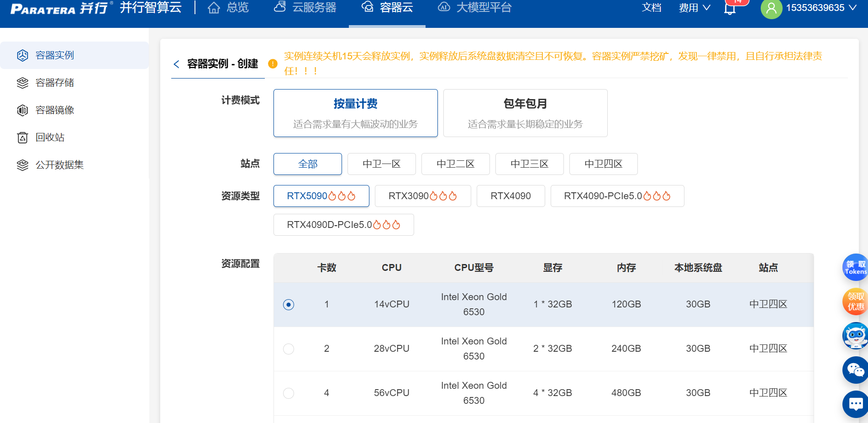Click the AI cloud icon beside 大模型平台
The width and height of the screenshot is (868, 423).
[x=444, y=7]
